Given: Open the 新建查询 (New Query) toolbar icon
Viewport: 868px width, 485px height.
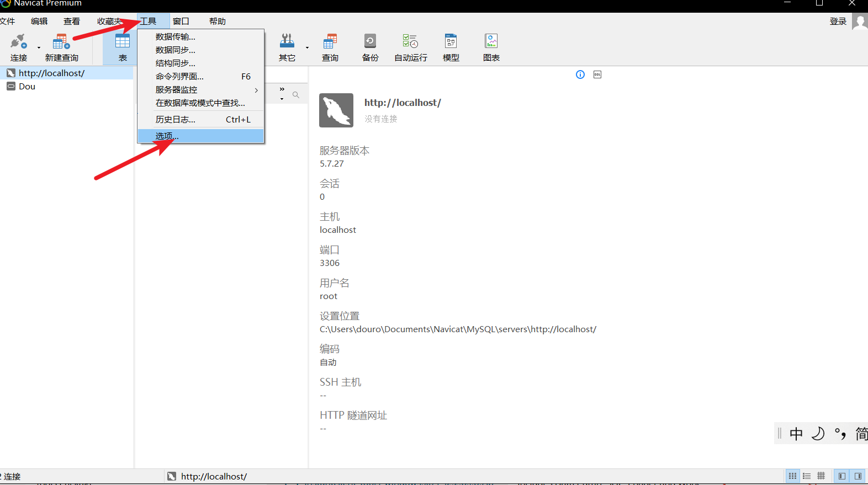Looking at the screenshot, I should [x=61, y=47].
